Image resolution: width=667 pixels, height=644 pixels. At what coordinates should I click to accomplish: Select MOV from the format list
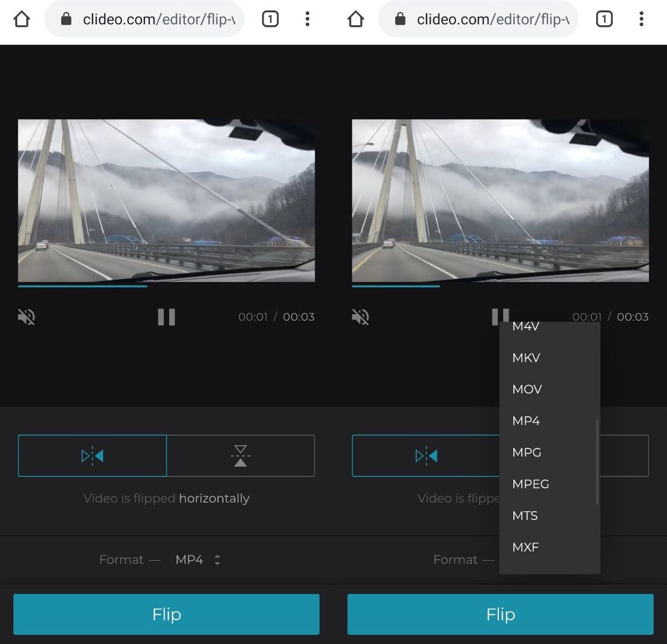[526, 389]
